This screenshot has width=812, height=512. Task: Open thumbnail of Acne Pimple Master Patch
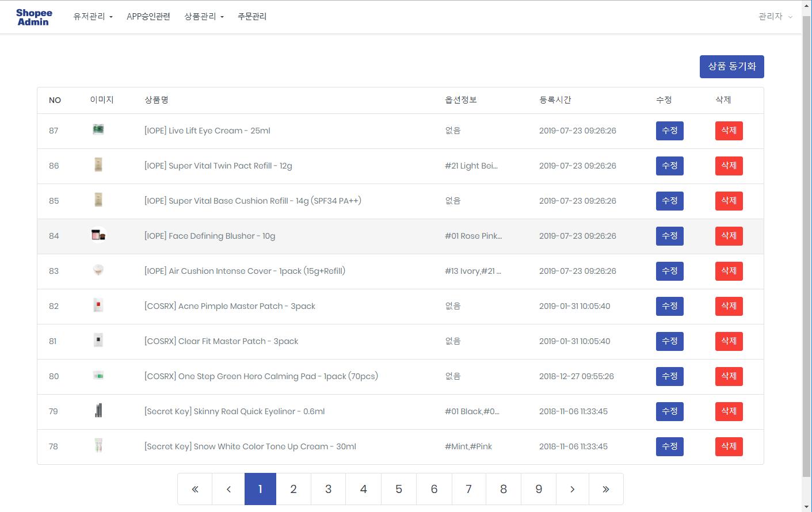(x=98, y=305)
